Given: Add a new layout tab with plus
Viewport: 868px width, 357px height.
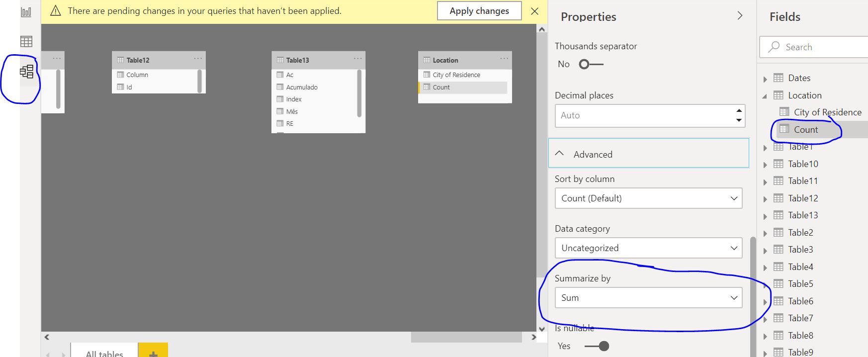Looking at the screenshot, I should click(153, 351).
